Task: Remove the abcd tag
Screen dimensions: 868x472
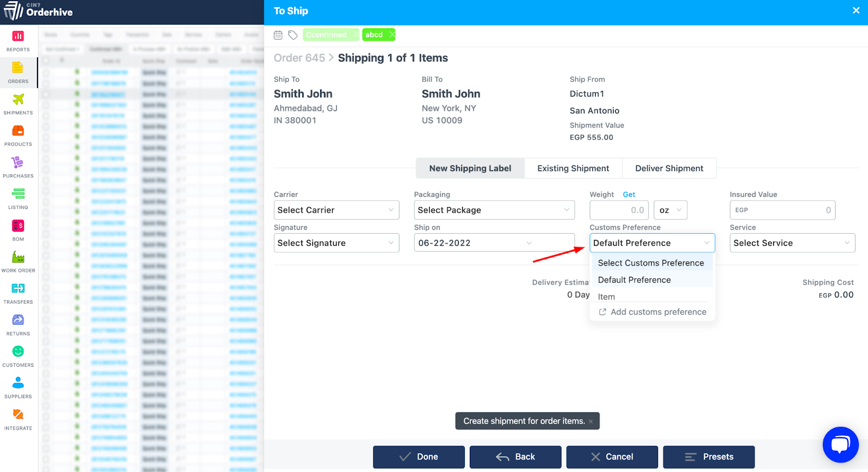Action: click(392, 34)
